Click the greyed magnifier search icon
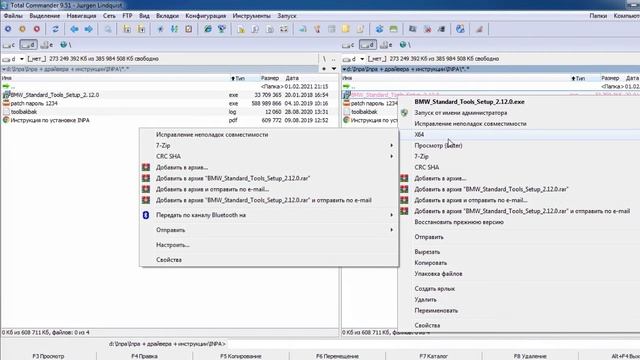This screenshot has width=640, height=360. click(108, 29)
